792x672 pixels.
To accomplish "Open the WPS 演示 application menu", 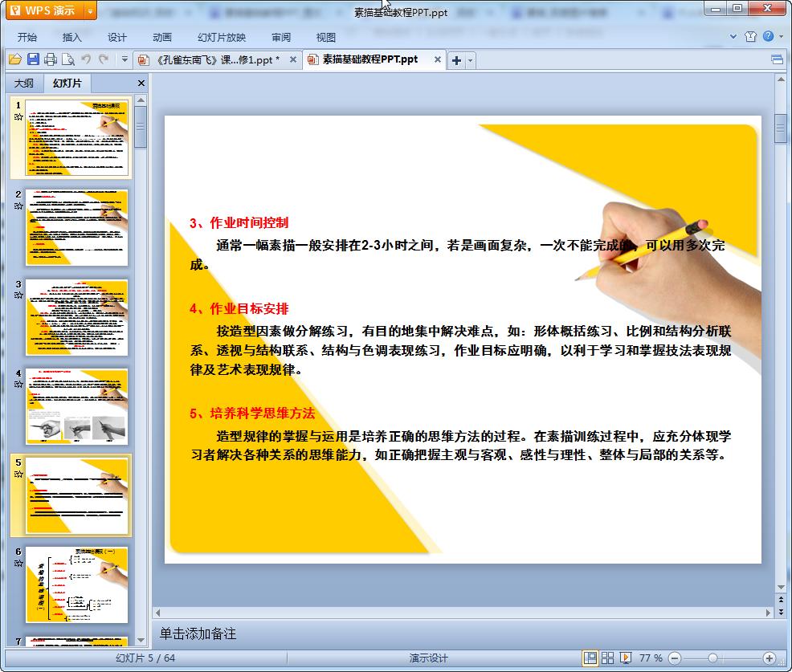I will click(x=44, y=10).
